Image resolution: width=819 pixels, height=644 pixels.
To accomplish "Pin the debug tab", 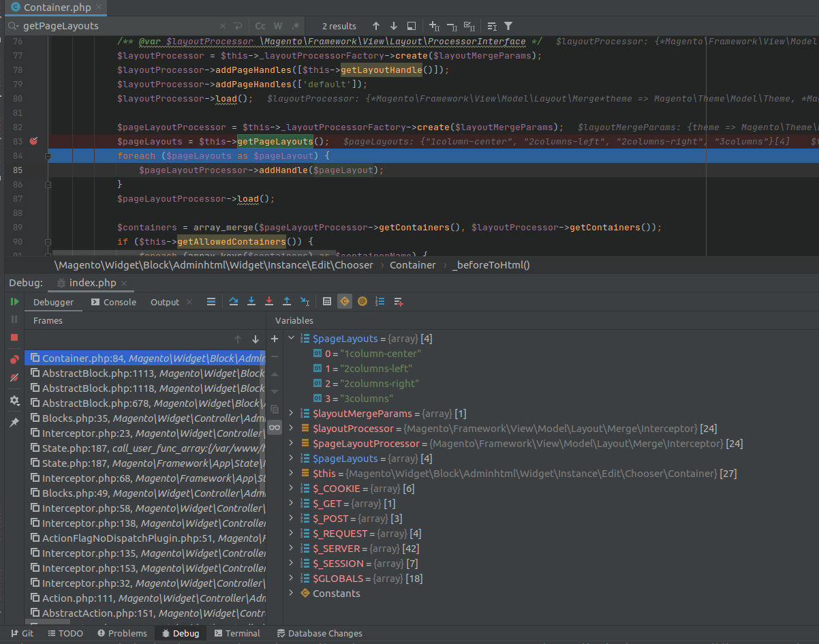I will pos(14,423).
